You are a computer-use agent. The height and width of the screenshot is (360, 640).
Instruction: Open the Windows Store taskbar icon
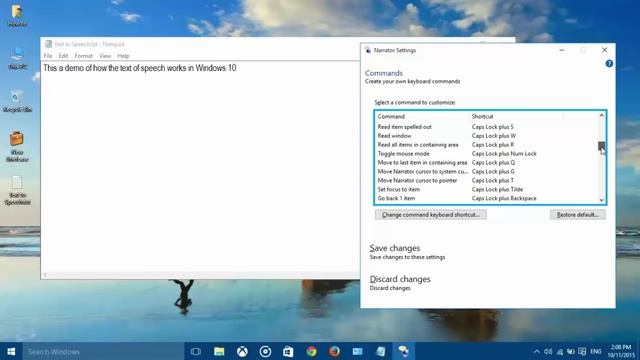288,351
